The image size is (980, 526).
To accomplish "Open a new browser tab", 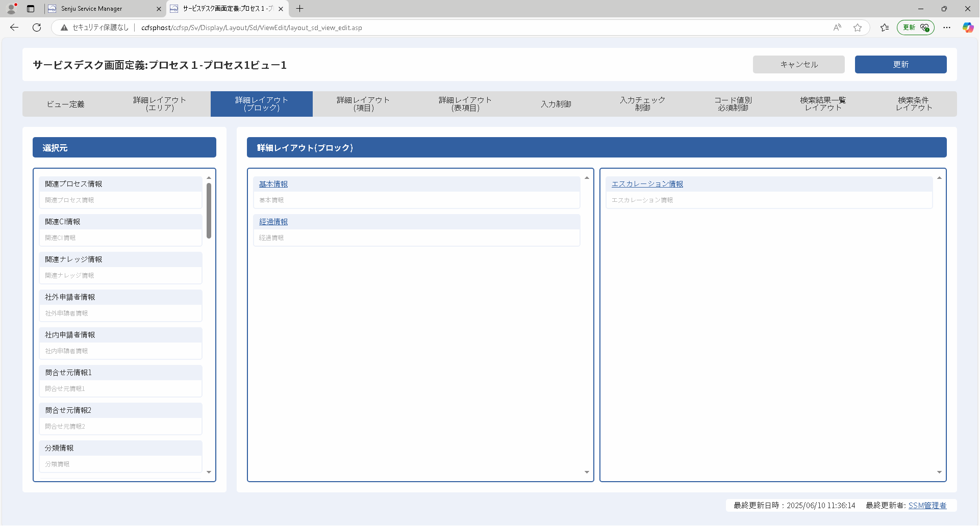I will tap(299, 9).
